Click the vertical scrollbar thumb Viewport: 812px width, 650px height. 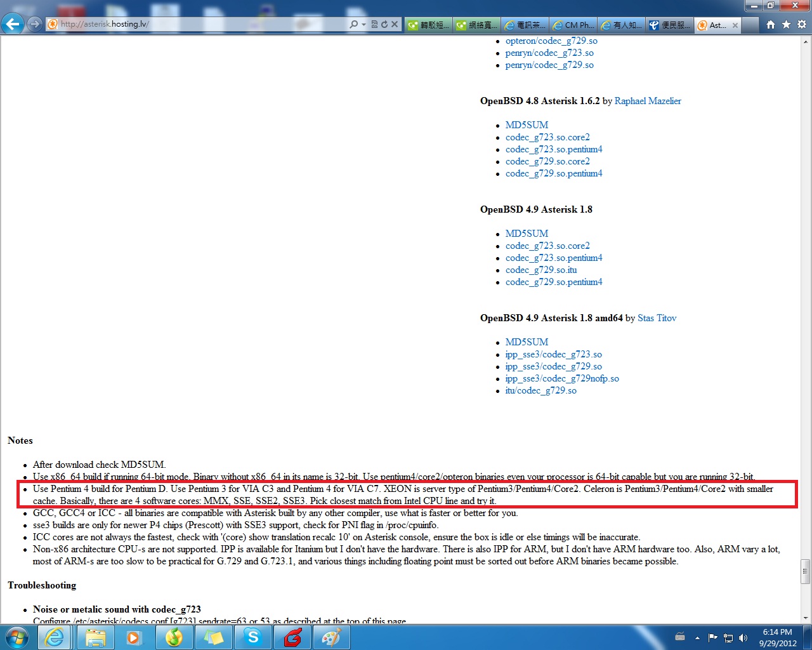[x=806, y=571]
